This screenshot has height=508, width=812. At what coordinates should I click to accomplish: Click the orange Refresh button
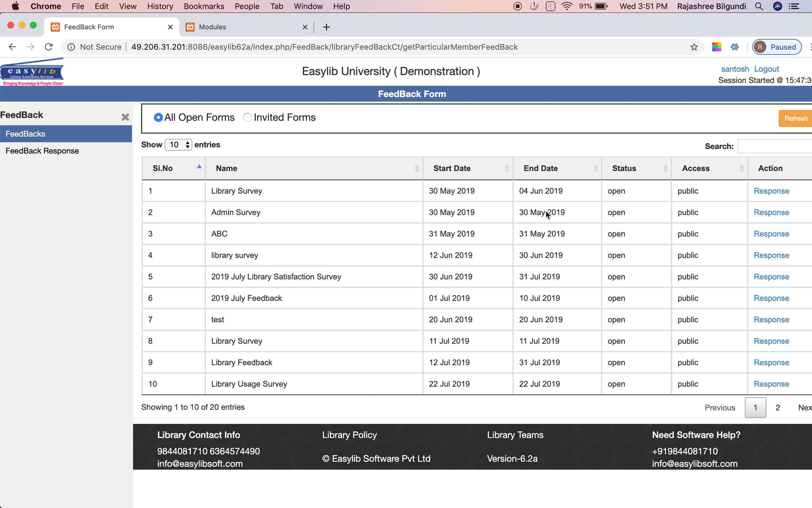(x=795, y=119)
